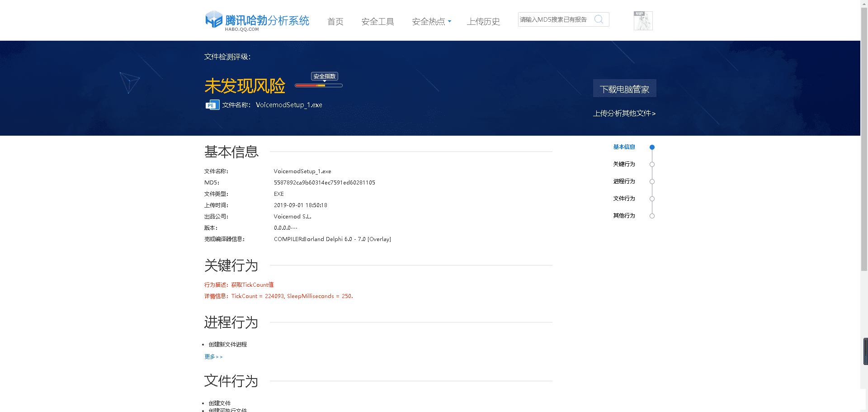Click the upload time 2019-09-01 18:50:18
This screenshot has height=412, width=868.
pyautogui.click(x=301, y=205)
